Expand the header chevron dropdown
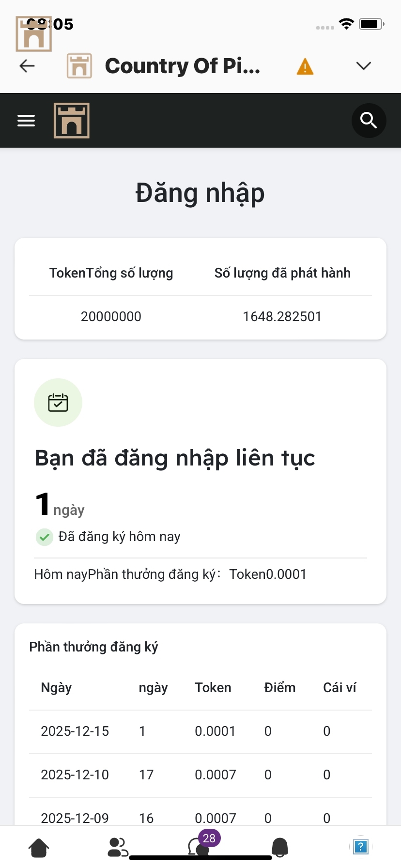The height and width of the screenshot is (868, 401). [x=363, y=66]
